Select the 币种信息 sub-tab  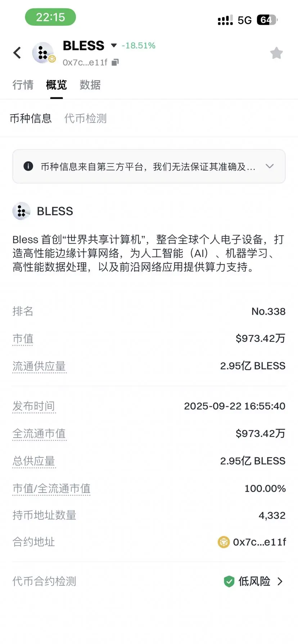pyautogui.click(x=31, y=118)
